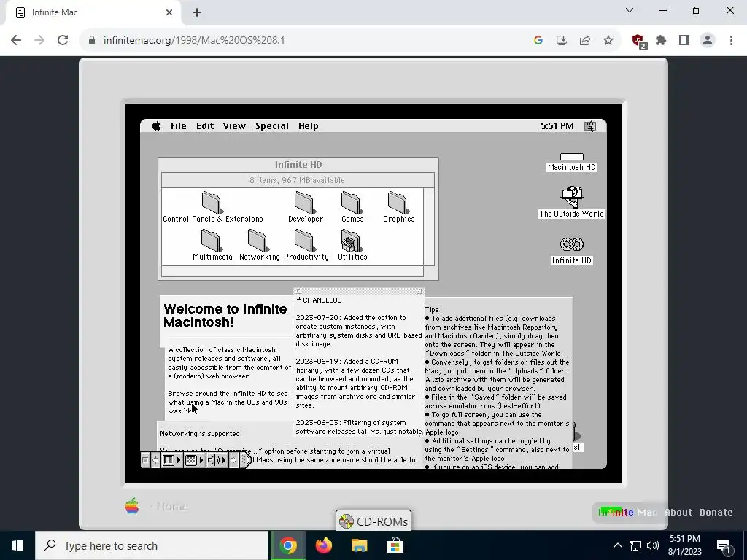This screenshot has height=560, width=747.
Task: Open a new browser tab
Action: 197,12
